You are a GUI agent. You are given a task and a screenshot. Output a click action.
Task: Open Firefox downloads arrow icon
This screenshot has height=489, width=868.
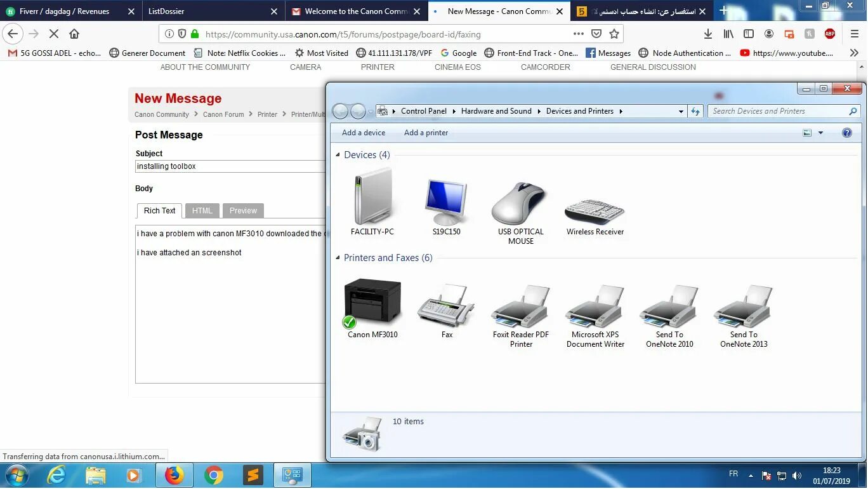[708, 34]
